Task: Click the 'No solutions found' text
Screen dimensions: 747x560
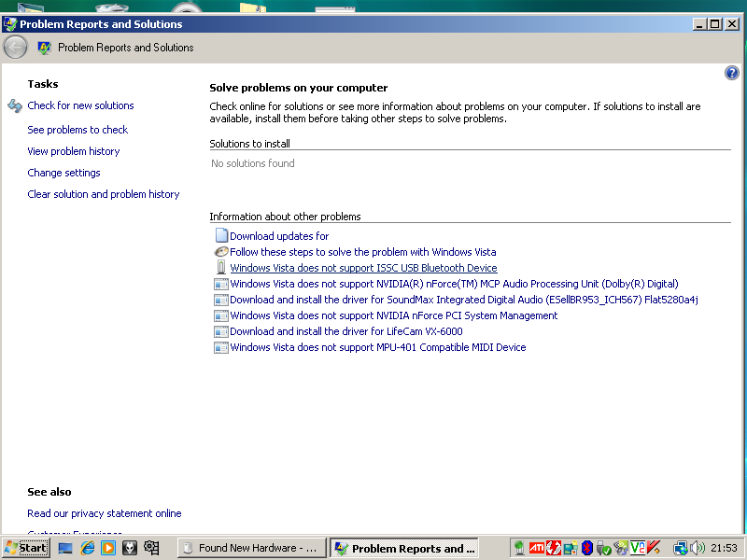Action: pos(252,163)
